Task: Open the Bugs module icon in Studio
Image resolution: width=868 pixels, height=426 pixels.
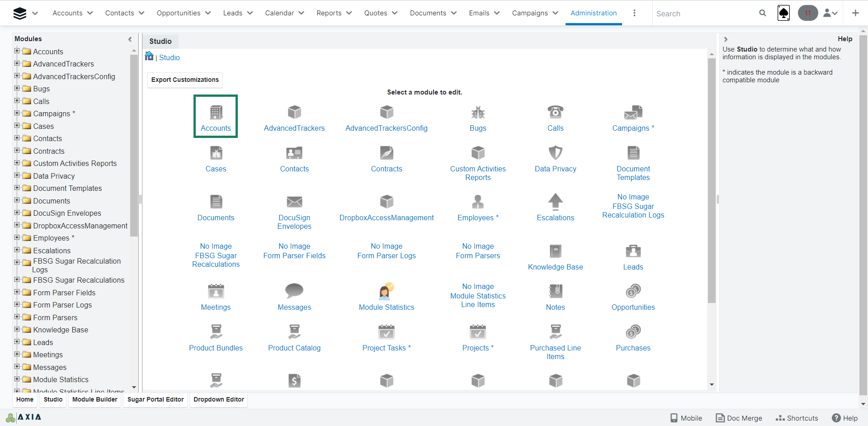Action: pyautogui.click(x=477, y=113)
